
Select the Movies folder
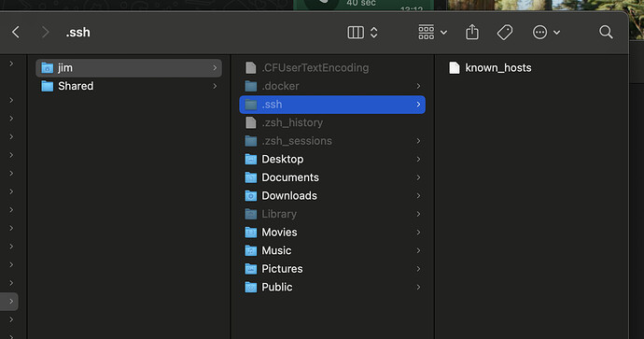332,233
